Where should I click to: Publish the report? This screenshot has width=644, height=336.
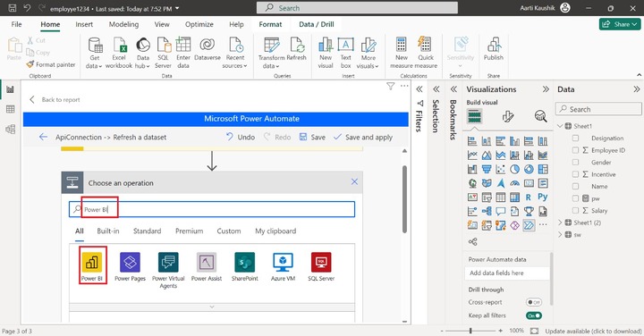(x=493, y=49)
